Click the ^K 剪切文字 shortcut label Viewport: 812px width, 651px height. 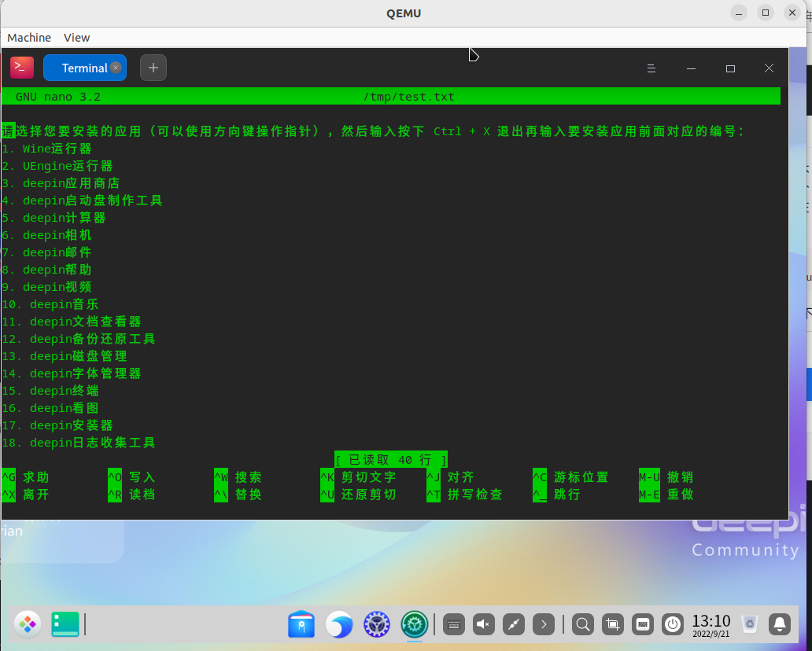click(358, 477)
